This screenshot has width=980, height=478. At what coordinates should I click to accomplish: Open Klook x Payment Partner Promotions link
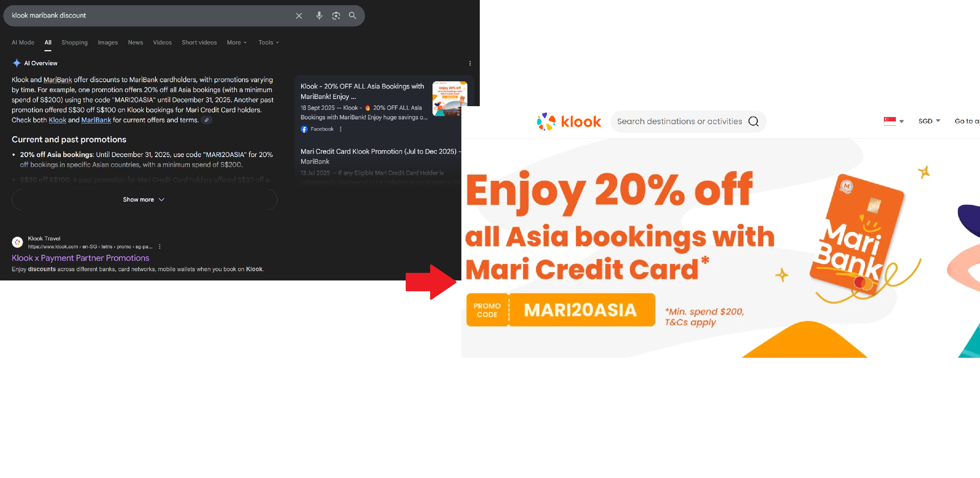[x=80, y=258]
